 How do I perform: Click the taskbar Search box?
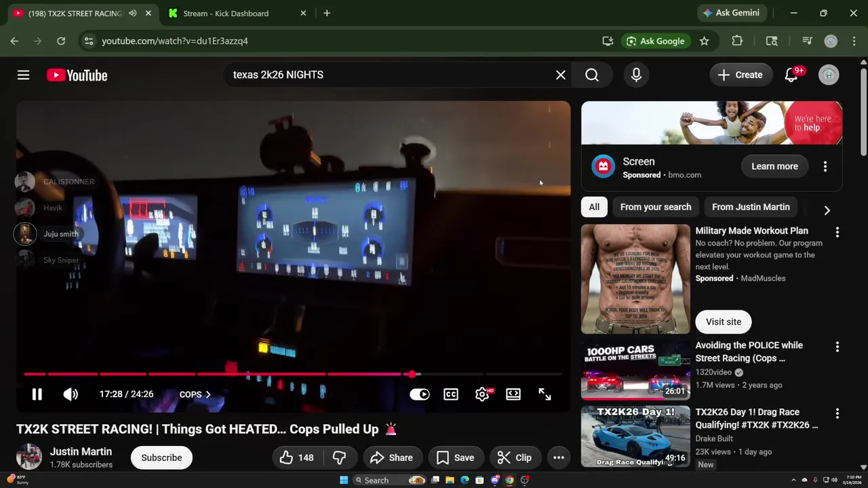(389, 481)
